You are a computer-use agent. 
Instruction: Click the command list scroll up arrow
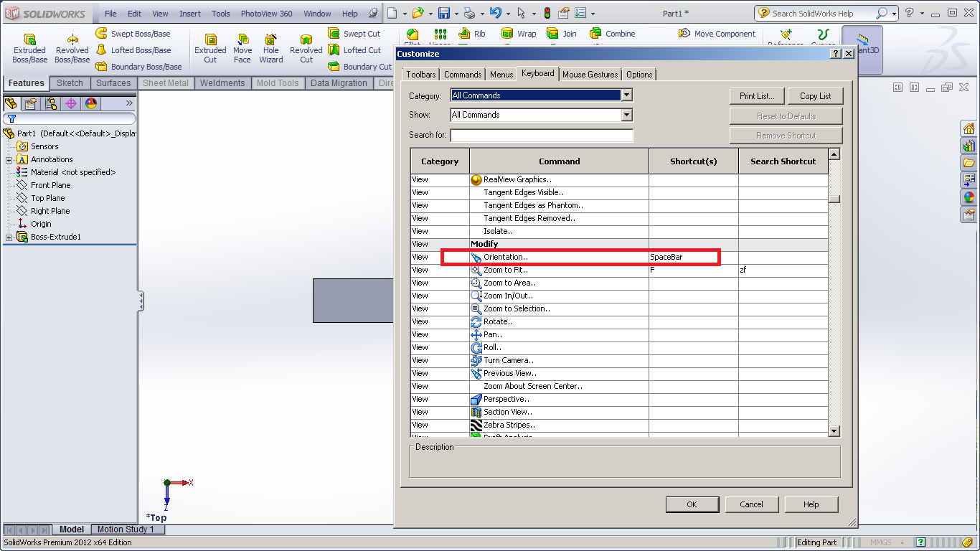(834, 154)
